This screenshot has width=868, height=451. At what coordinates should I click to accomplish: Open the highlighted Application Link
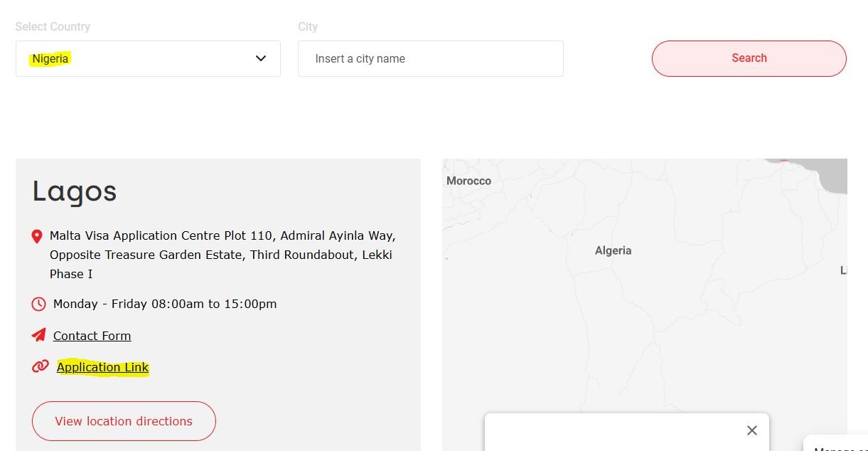click(102, 367)
